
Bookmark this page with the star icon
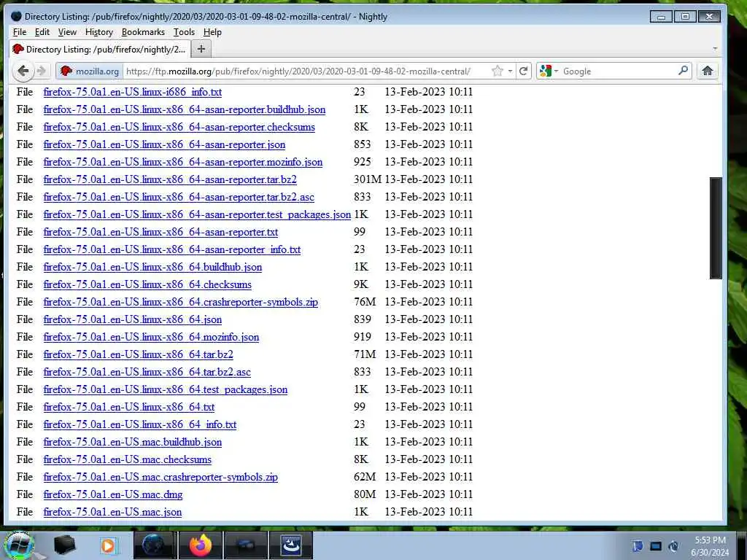click(x=497, y=71)
